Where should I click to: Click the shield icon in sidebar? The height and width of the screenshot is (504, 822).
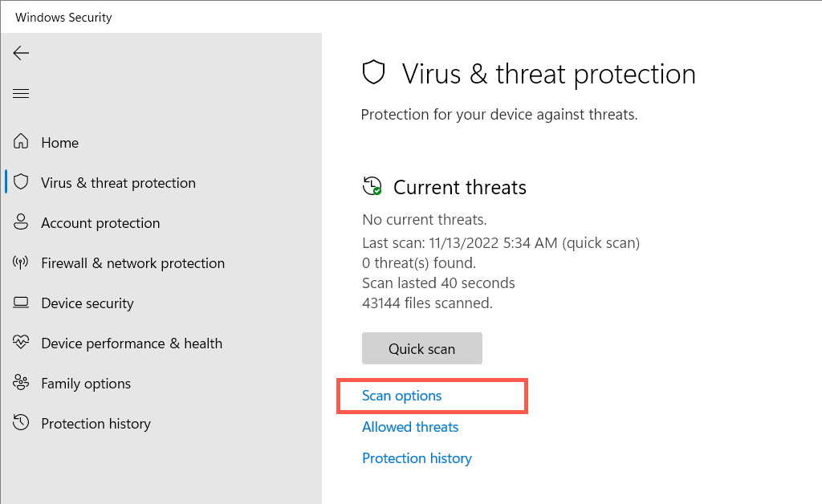pyautogui.click(x=22, y=182)
